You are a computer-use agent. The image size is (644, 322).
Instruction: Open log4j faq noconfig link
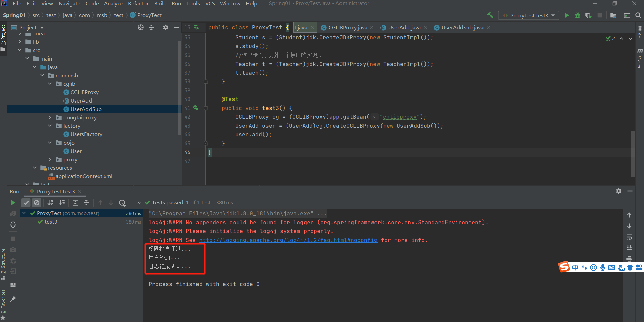tap(288, 240)
